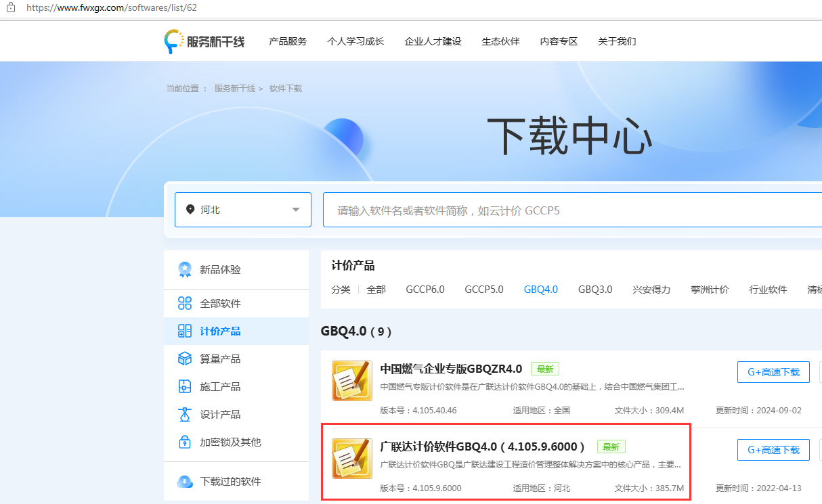Click the 服务新干线 logo

click(204, 41)
